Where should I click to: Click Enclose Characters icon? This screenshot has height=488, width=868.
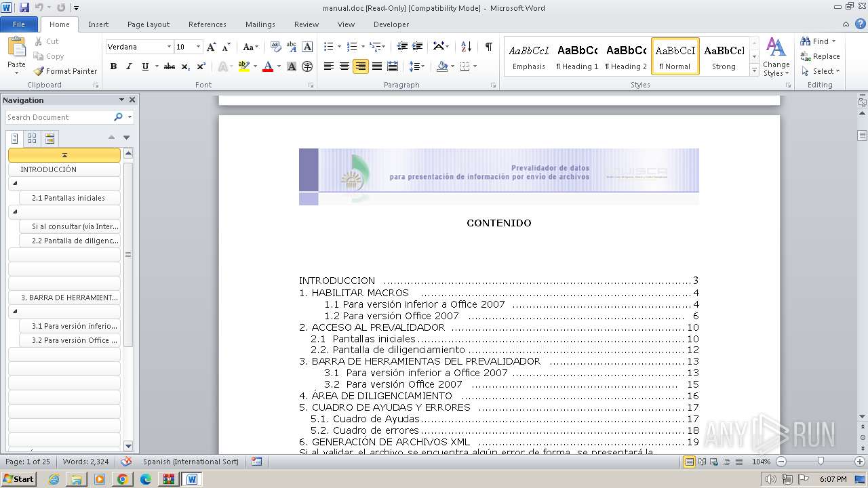point(307,66)
